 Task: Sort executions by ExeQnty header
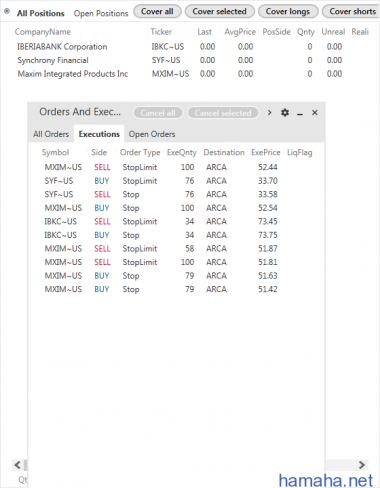point(182,153)
